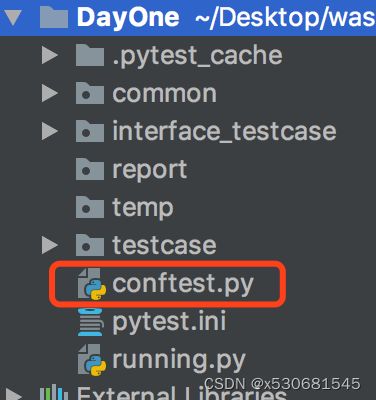Image resolution: width=376 pixels, height=400 pixels.
Task: Click the .pytest_cache folder icon
Action: (x=90, y=55)
